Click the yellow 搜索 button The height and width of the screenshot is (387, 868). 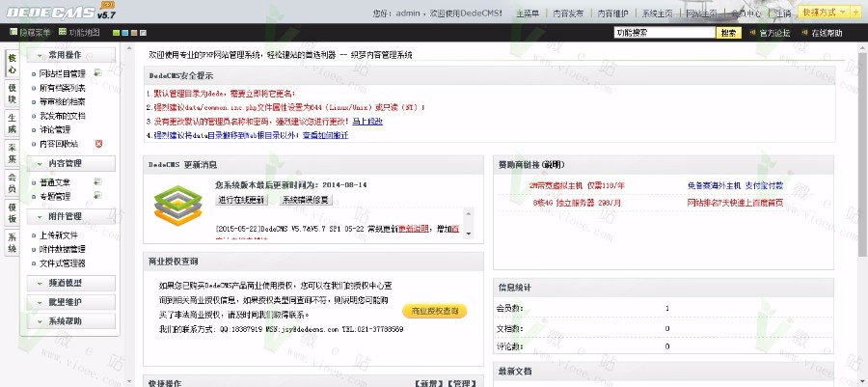tap(728, 33)
